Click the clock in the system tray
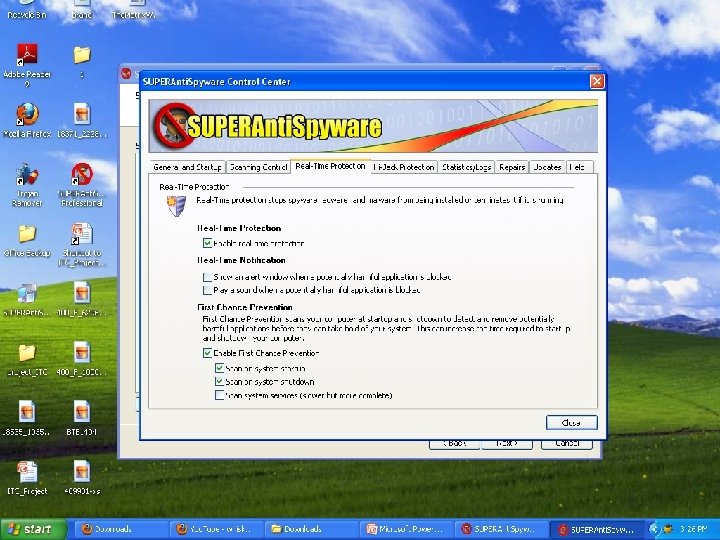Viewport: 720px width, 540px height. coord(694,529)
